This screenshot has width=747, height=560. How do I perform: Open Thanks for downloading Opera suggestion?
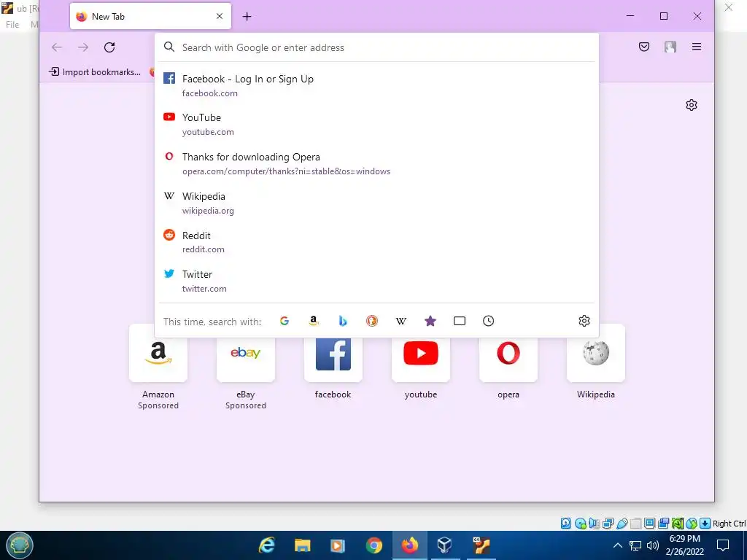click(376, 163)
